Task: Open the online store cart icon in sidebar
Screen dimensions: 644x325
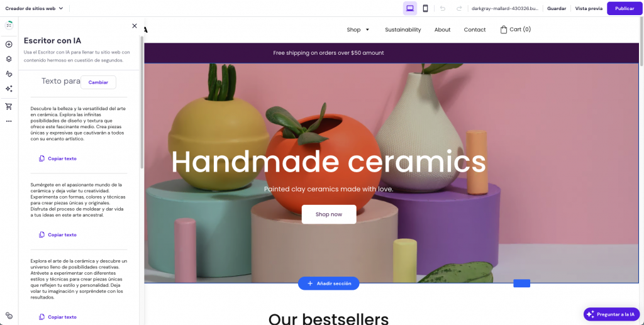Action: point(9,107)
